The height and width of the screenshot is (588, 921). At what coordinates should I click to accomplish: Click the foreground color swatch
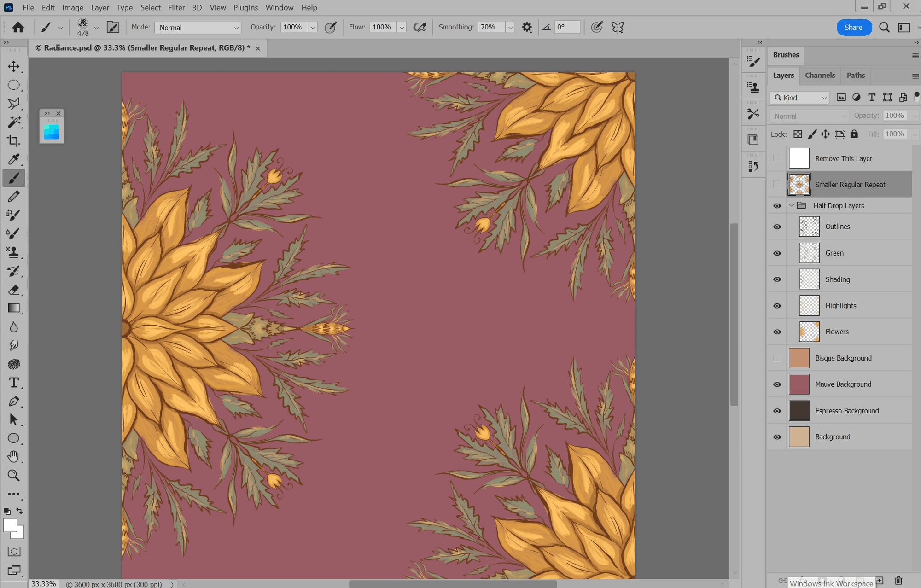point(9,525)
